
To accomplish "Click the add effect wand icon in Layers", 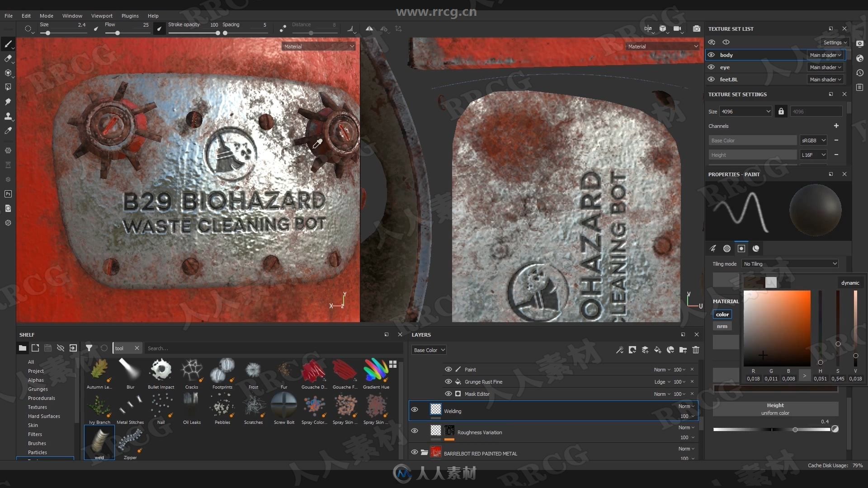I will click(620, 350).
